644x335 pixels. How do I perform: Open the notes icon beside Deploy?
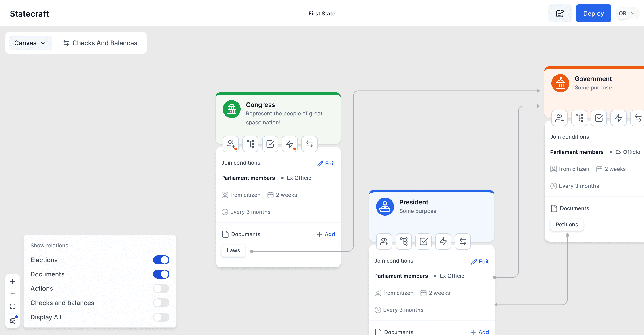pyautogui.click(x=559, y=13)
